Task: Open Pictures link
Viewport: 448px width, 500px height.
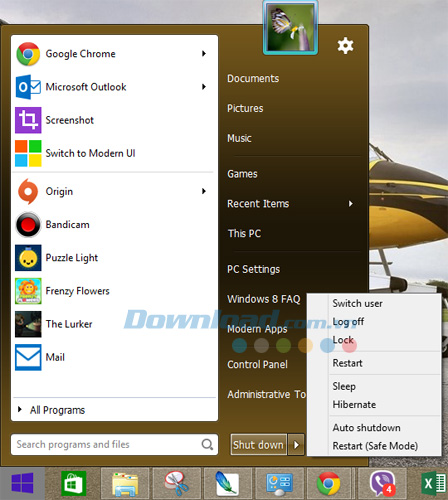Action: (x=245, y=108)
